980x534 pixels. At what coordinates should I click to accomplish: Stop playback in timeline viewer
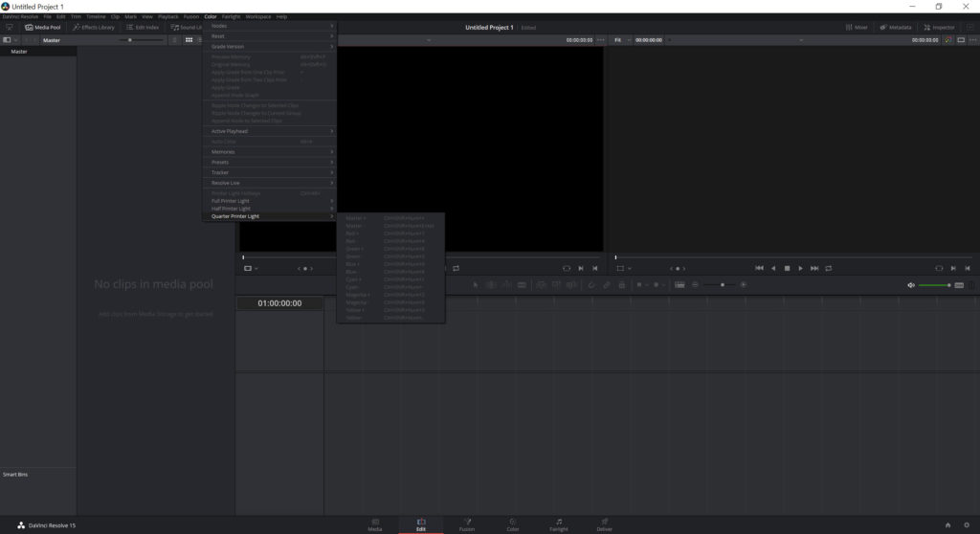pos(787,268)
